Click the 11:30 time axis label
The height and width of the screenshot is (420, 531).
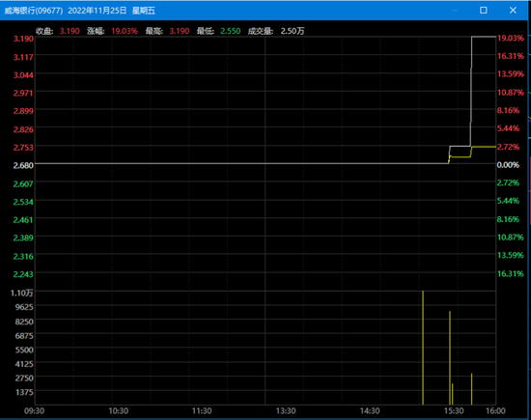202,411
